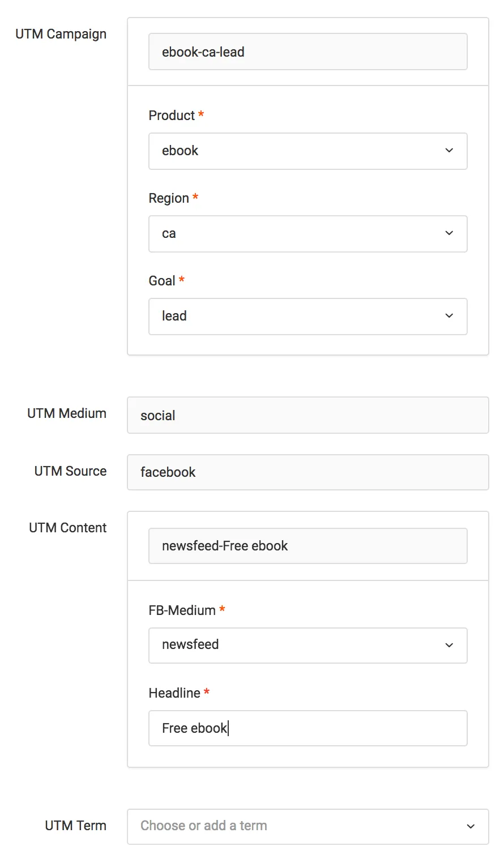
Task: Select the UTM Medium field containing social
Action: tap(307, 415)
